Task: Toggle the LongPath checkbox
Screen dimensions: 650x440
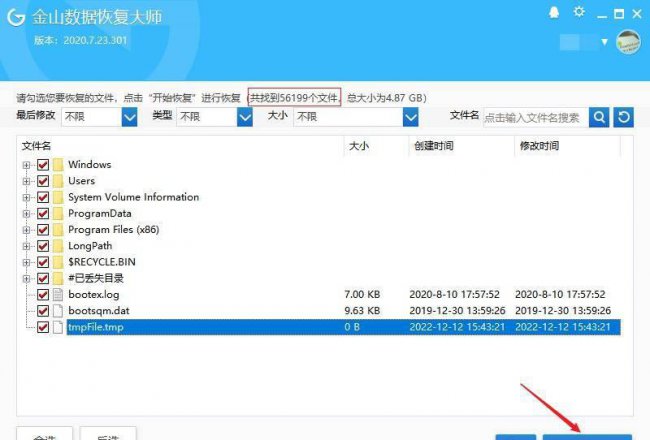Action: tap(43, 246)
